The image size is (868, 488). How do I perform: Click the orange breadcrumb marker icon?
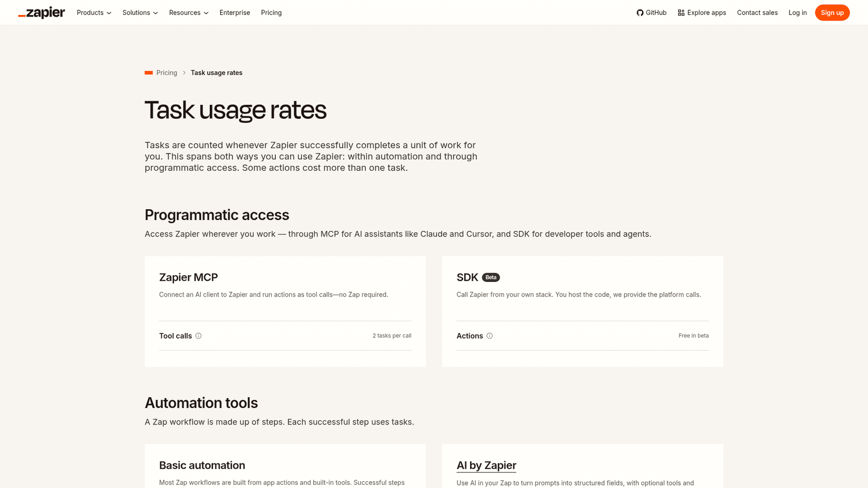(x=149, y=73)
